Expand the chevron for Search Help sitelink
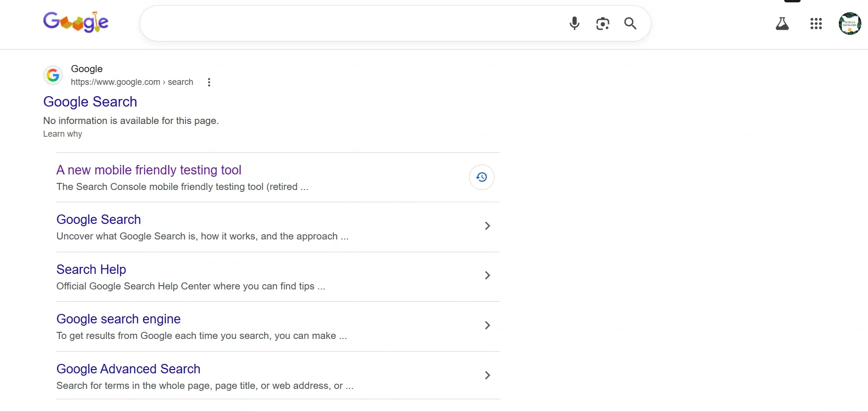Viewport: 868px width, 412px height. pyautogui.click(x=487, y=275)
